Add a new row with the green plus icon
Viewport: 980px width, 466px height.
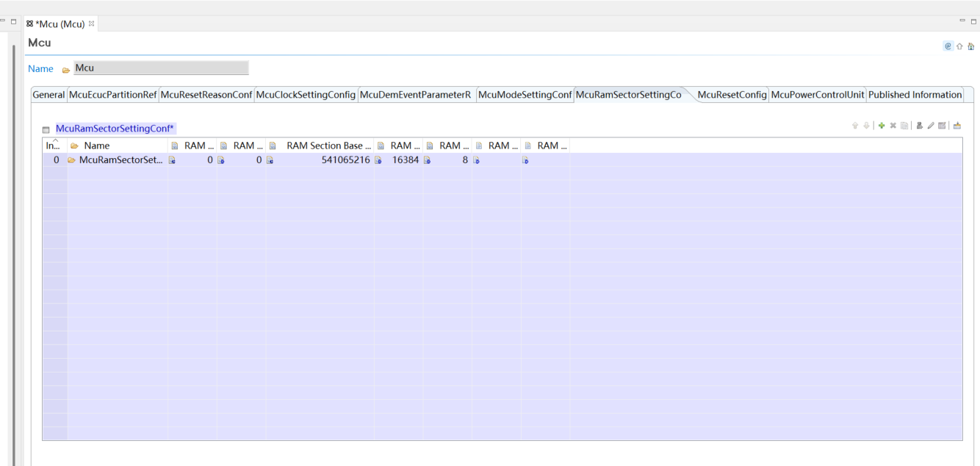[x=882, y=125]
